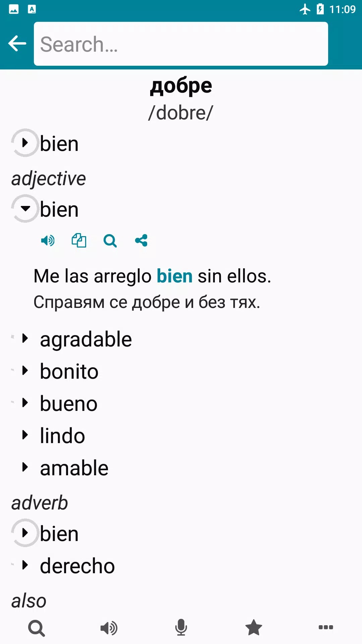The image size is (362, 644).
Task: Collapse the expanded adjective bien entry
Action: (25, 209)
